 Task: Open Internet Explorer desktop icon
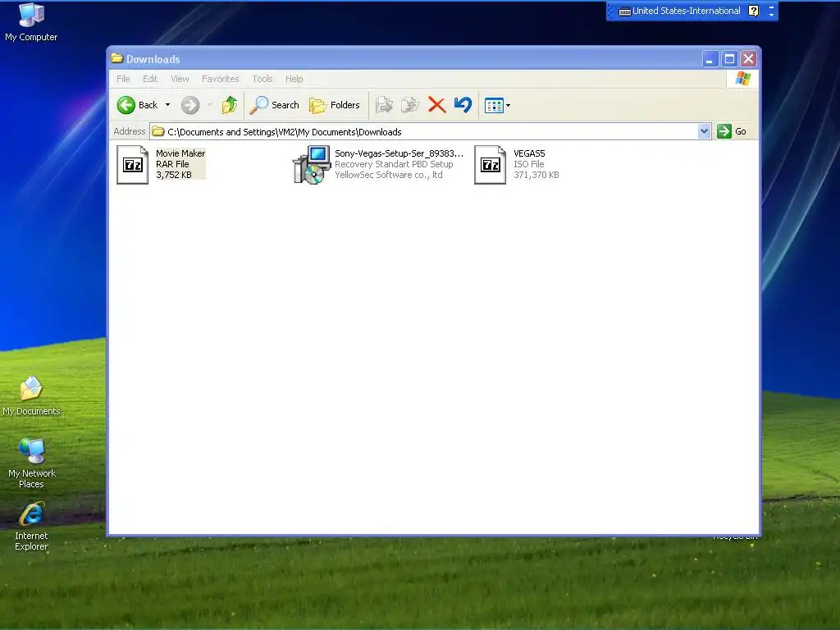[32, 527]
